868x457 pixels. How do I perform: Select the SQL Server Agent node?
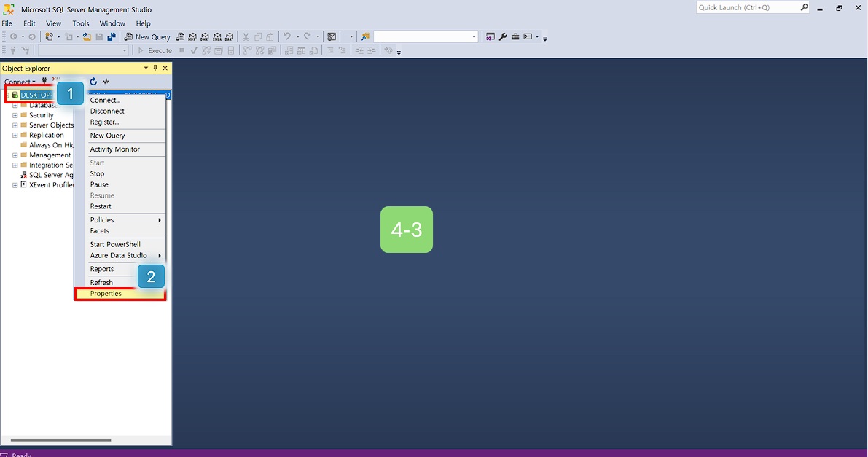(51, 175)
